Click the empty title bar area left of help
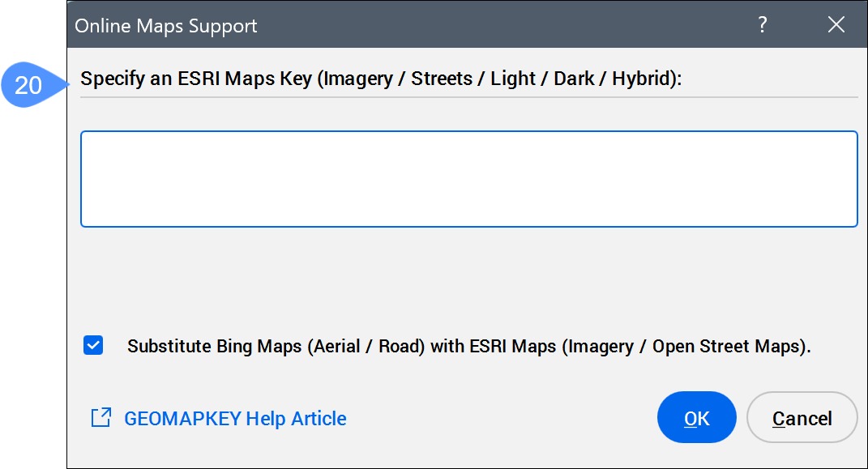The height and width of the screenshot is (469, 868). click(502, 25)
